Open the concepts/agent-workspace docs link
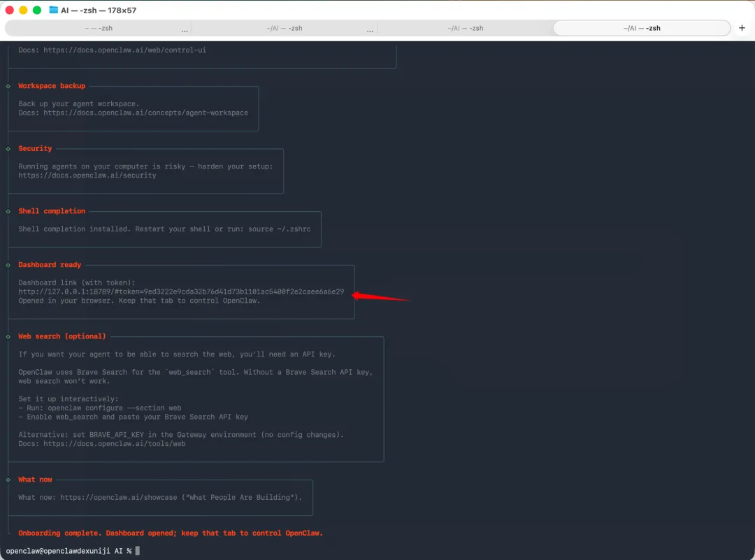The height and width of the screenshot is (560, 755). (x=146, y=113)
